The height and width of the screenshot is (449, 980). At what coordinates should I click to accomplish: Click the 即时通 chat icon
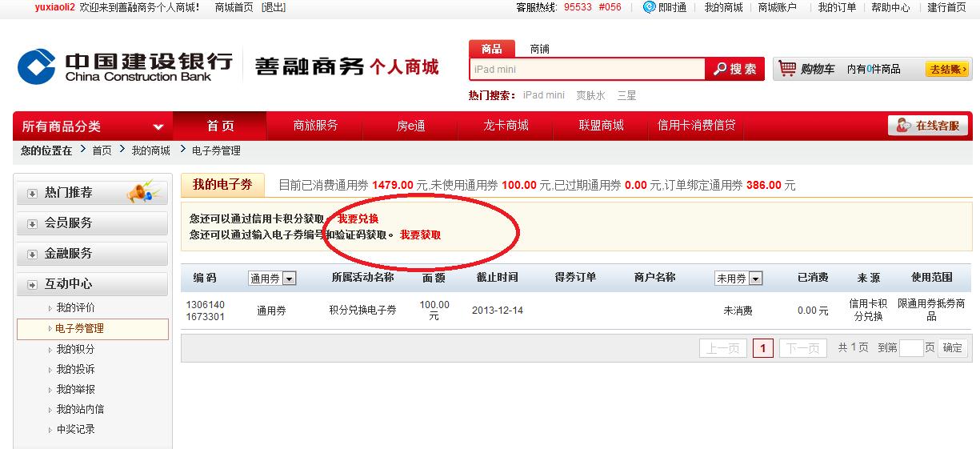[649, 7]
